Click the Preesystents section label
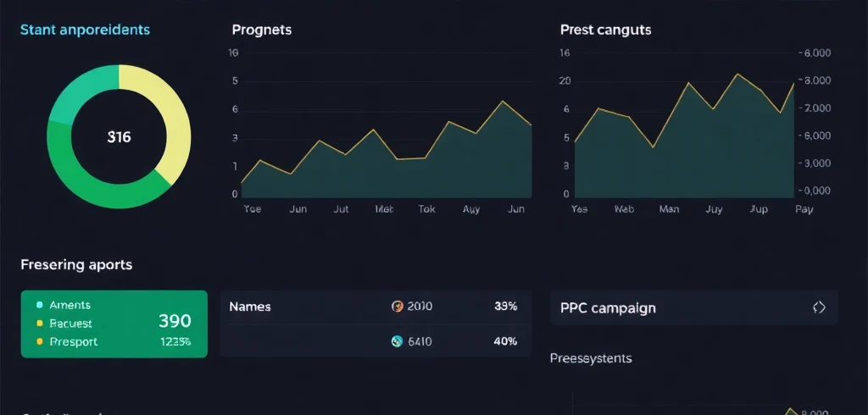Image resolution: width=868 pixels, height=415 pixels. pyautogui.click(x=591, y=358)
